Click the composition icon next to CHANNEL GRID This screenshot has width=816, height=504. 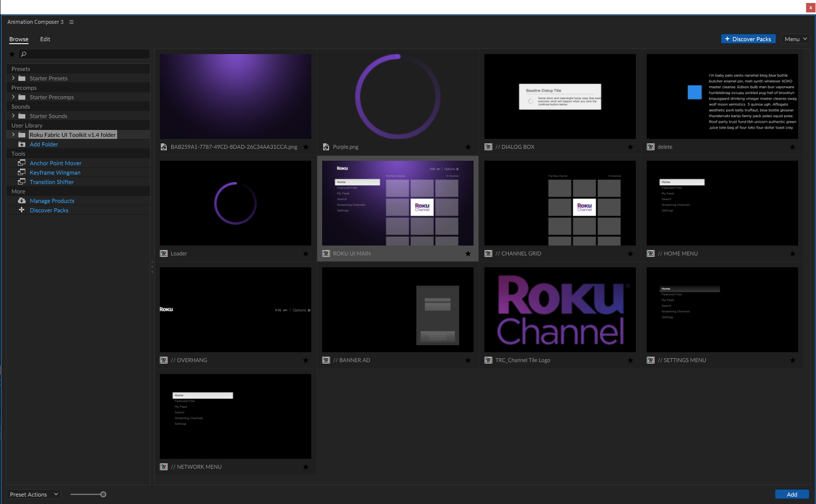click(488, 253)
